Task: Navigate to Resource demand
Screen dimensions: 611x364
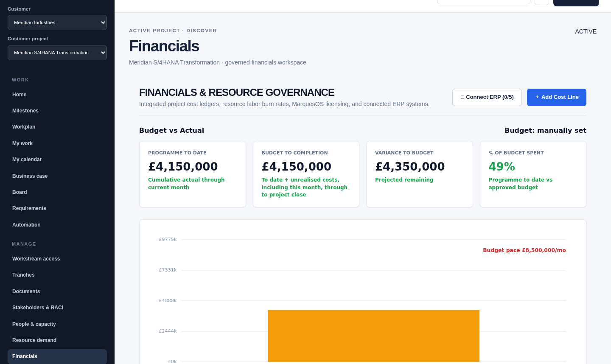Action: [x=57, y=340]
